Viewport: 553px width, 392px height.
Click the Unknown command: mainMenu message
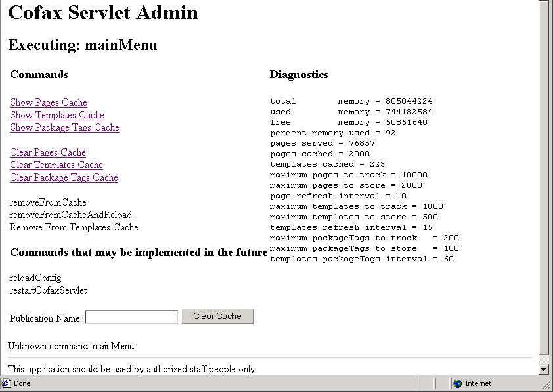(71, 346)
